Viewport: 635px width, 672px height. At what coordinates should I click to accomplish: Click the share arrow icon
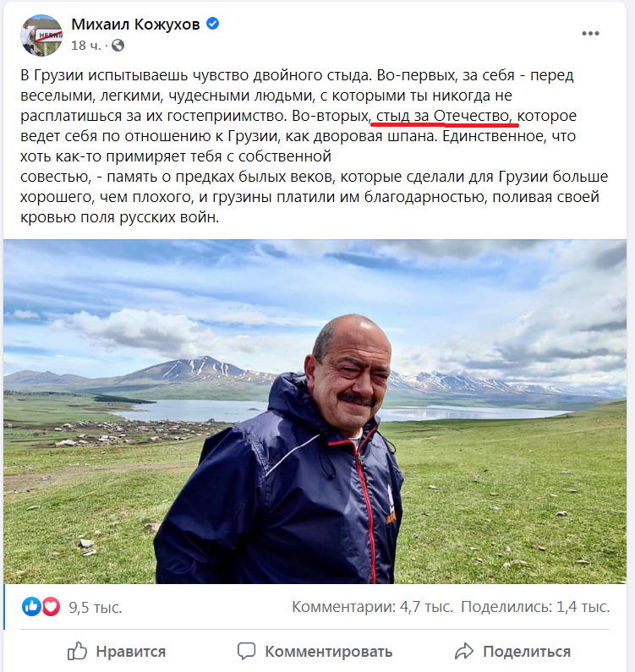(464, 652)
